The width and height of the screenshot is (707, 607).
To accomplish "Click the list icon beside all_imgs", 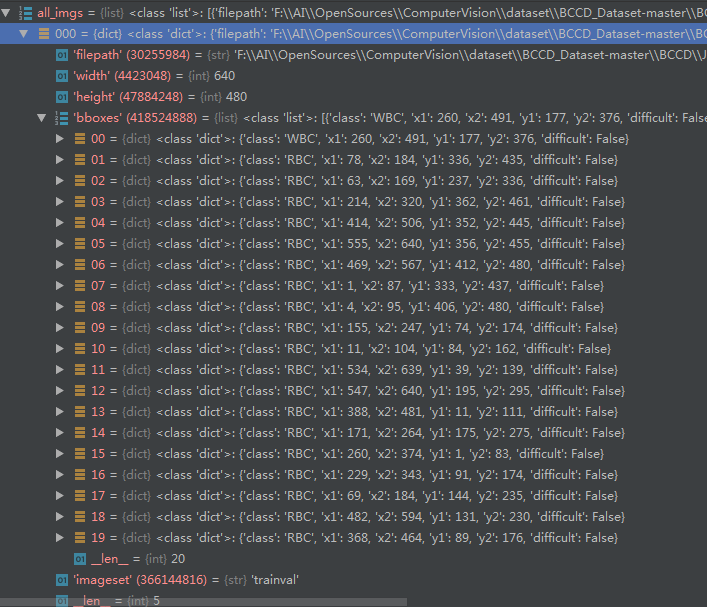I will (25, 13).
